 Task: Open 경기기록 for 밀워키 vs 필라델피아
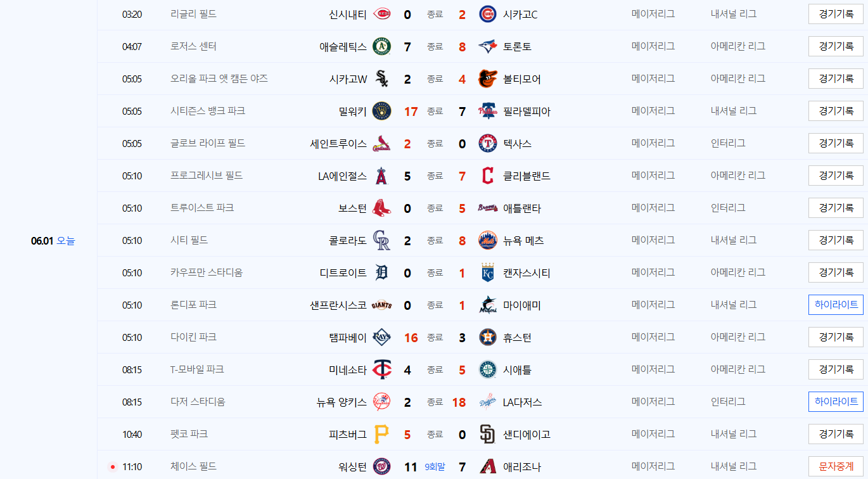point(836,111)
